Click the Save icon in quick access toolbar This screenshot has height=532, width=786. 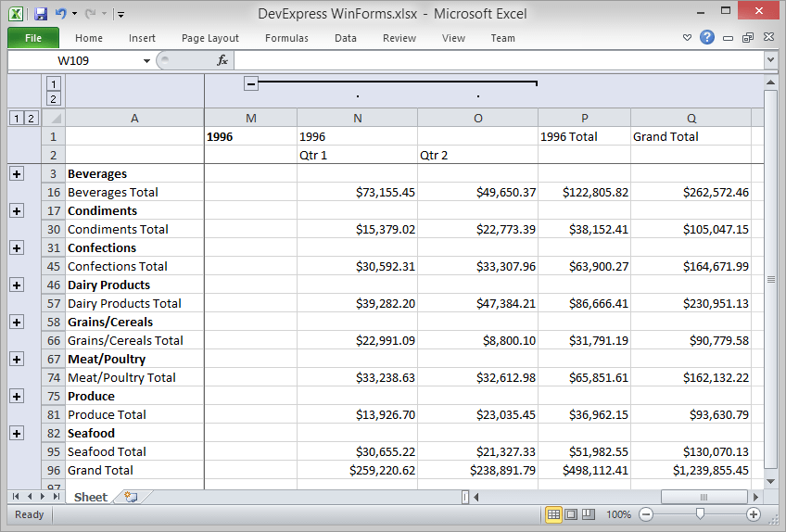point(41,14)
